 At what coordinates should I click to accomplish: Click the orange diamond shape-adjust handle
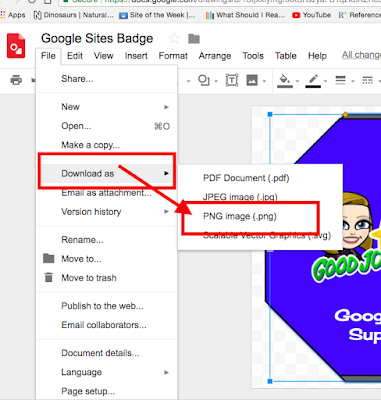click(x=345, y=115)
